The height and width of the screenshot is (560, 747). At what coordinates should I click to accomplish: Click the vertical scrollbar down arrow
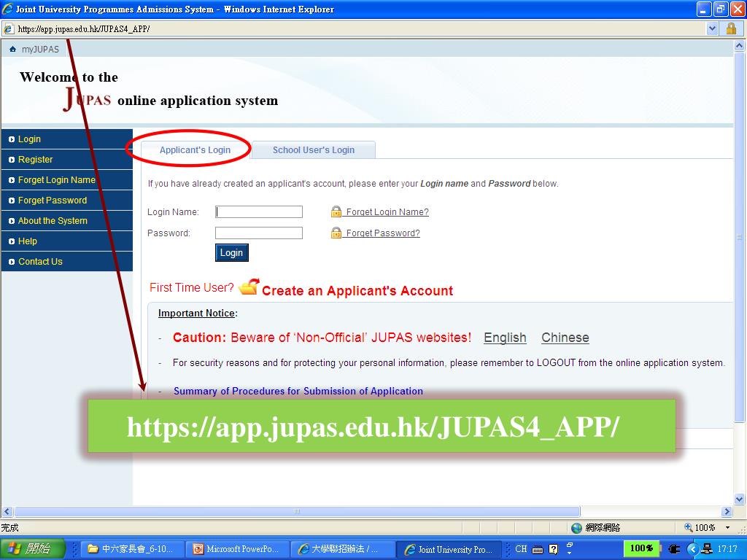coord(740,499)
